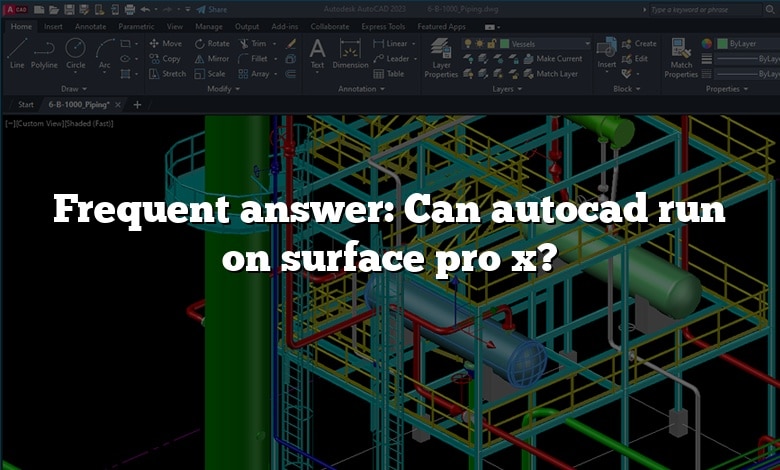Select the Line drawing tool
780x470 pixels.
(x=17, y=54)
